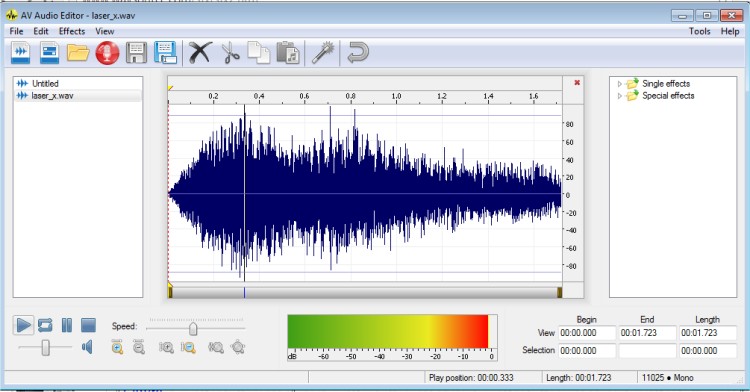
Task: Expand the Single effects folder
Action: (619, 84)
